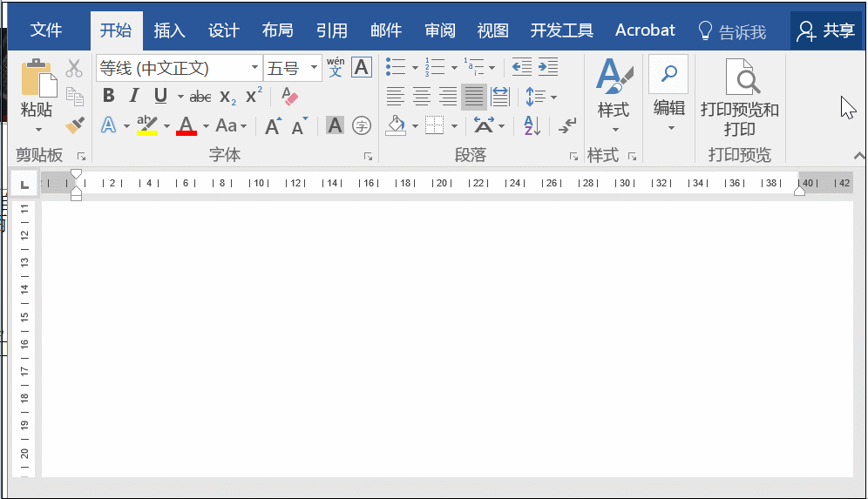The image size is (868, 499).
Task: Toggle Underline formatting
Action: click(160, 96)
